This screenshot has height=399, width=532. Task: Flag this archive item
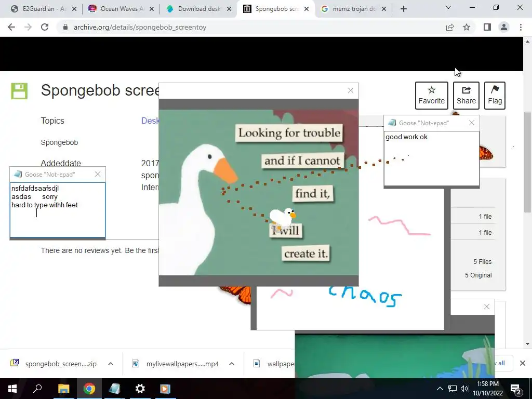tap(495, 96)
